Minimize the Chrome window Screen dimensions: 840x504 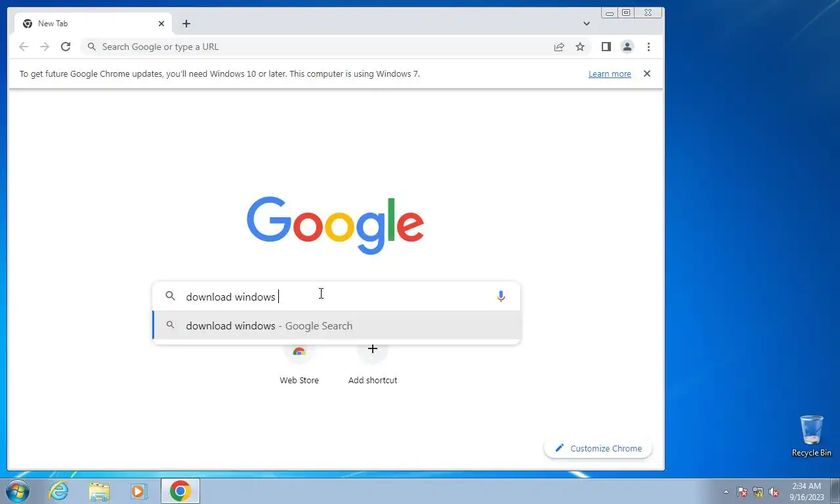(610, 12)
